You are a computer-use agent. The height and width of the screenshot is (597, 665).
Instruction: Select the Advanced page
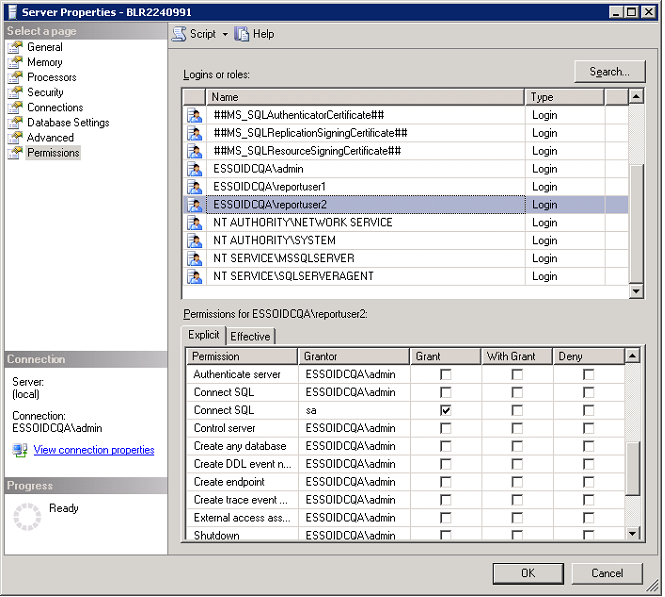pos(50,138)
